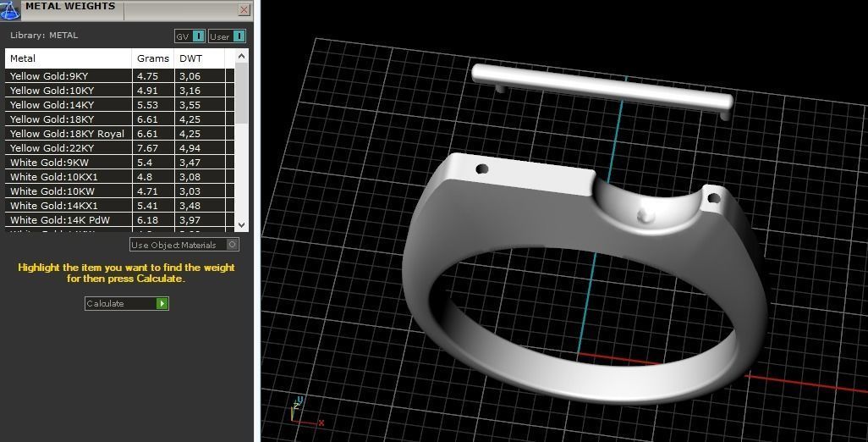Click the 3,06 DWT value
This screenshot has height=442, width=868.
click(x=190, y=76)
